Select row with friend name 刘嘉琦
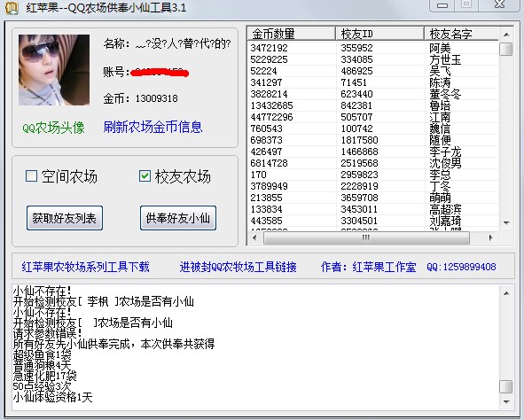Screen dimensions: 524x420 coord(373,221)
